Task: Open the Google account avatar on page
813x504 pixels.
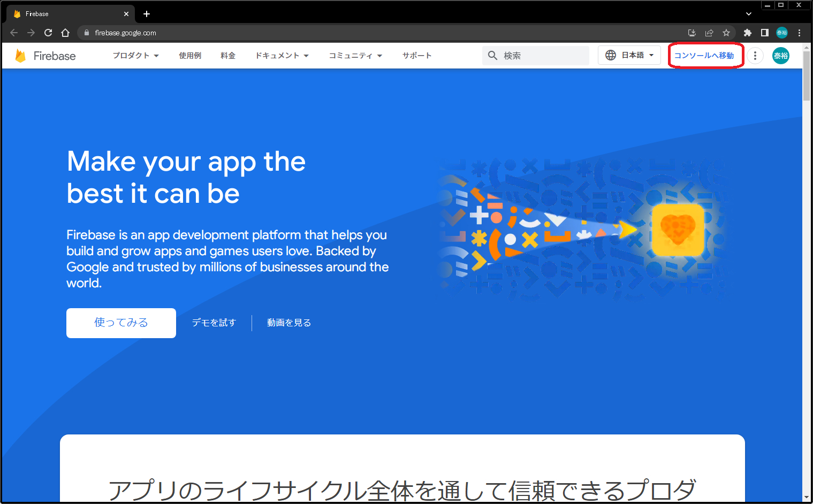Action: pos(781,56)
